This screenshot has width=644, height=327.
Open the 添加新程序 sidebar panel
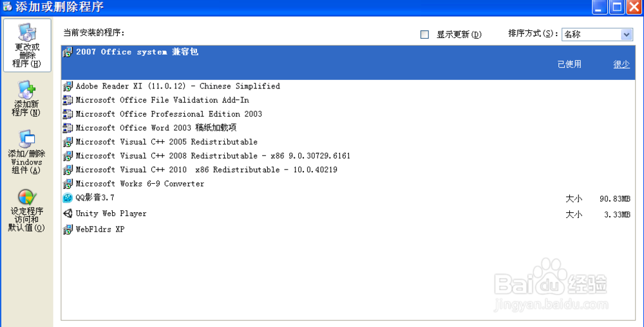pyautogui.click(x=27, y=99)
